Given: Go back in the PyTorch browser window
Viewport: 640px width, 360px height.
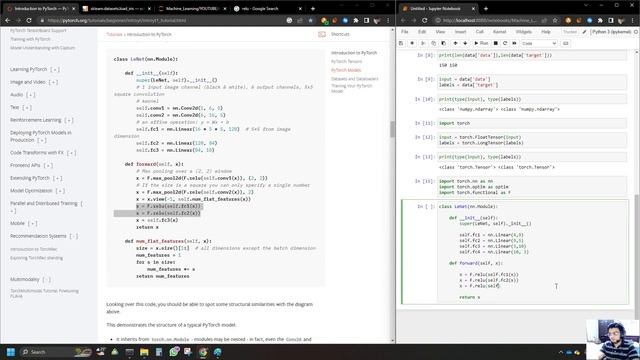Looking at the screenshot, I should 8,20.
